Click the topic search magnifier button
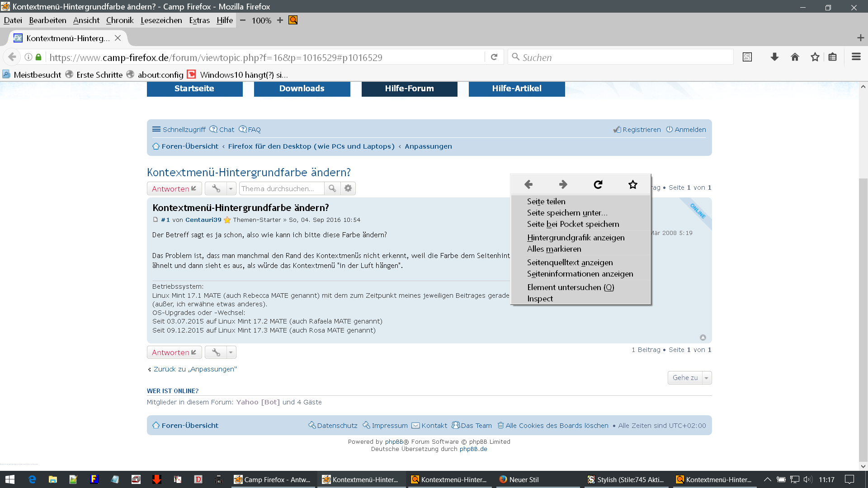The image size is (868, 488). pyautogui.click(x=332, y=188)
